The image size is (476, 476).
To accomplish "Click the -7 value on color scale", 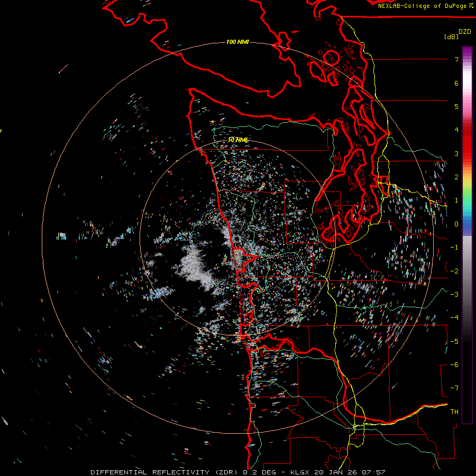I will (x=454, y=388).
